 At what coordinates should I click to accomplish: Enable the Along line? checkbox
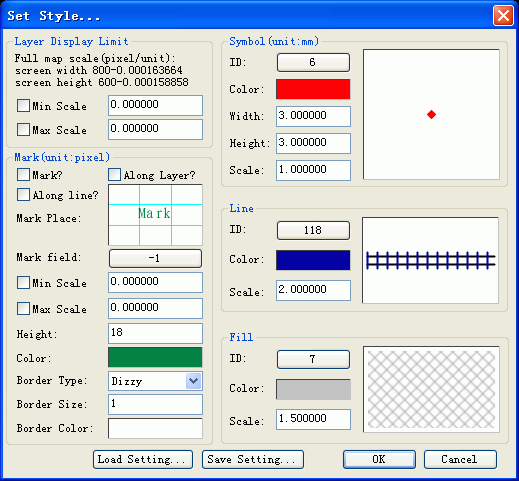23,195
